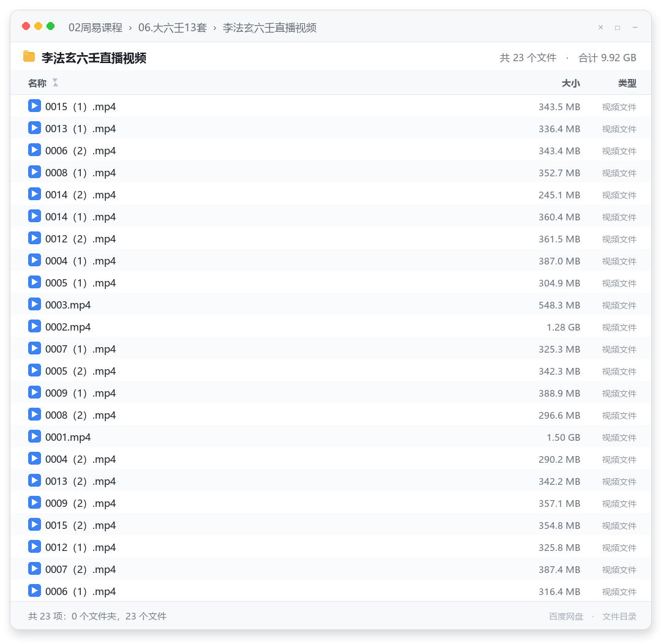Click video icon of 0007 (2) .mp4
The height and width of the screenshot is (644, 661).
(34, 569)
